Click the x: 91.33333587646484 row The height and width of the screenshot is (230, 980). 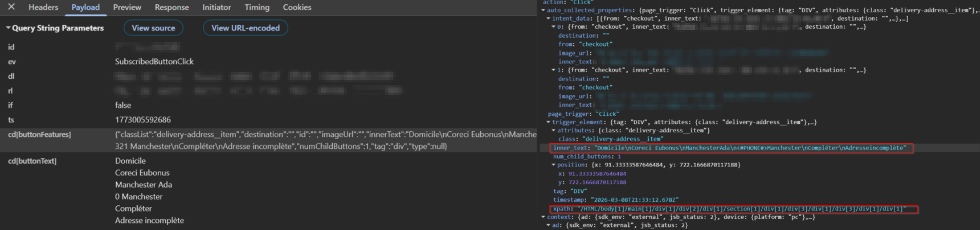coord(592,174)
